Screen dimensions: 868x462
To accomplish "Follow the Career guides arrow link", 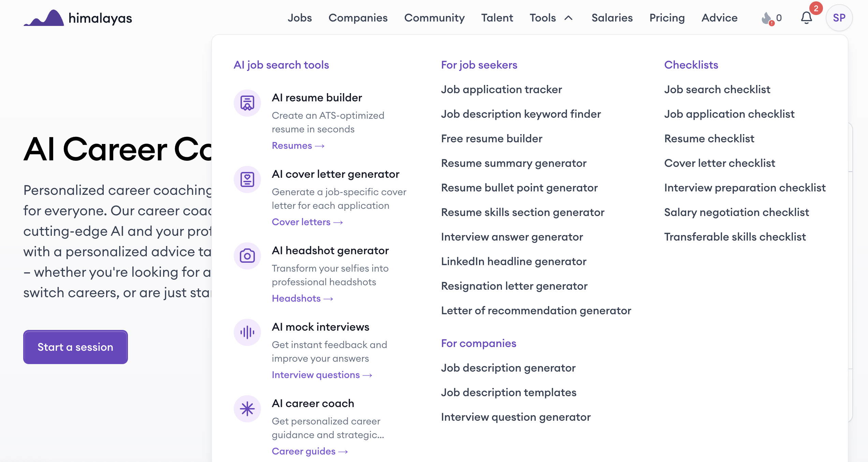I will click(309, 451).
